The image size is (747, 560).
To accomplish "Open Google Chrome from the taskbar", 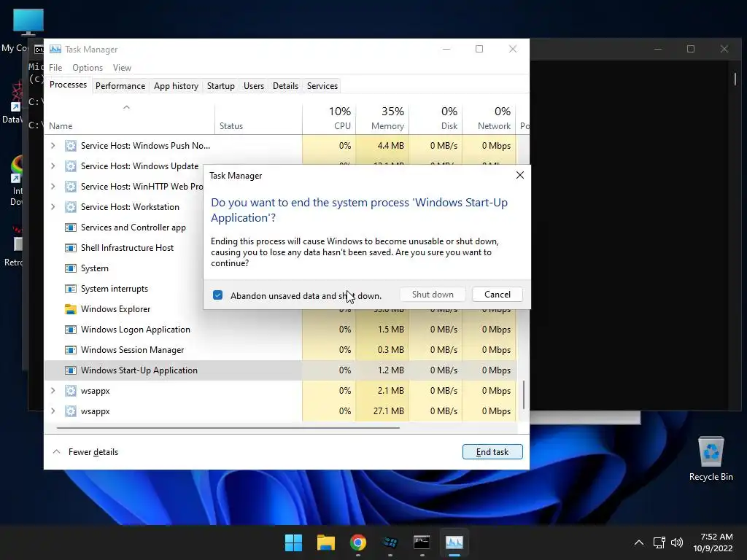I will pos(357,542).
